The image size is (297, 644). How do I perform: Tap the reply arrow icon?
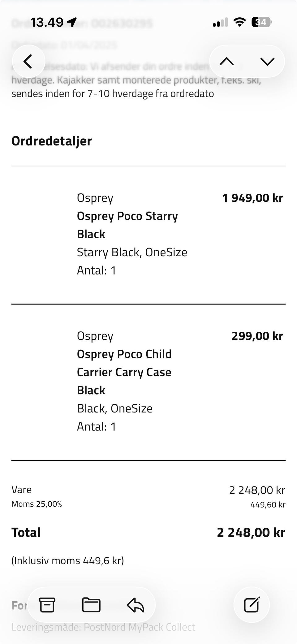pyautogui.click(x=136, y=605)
